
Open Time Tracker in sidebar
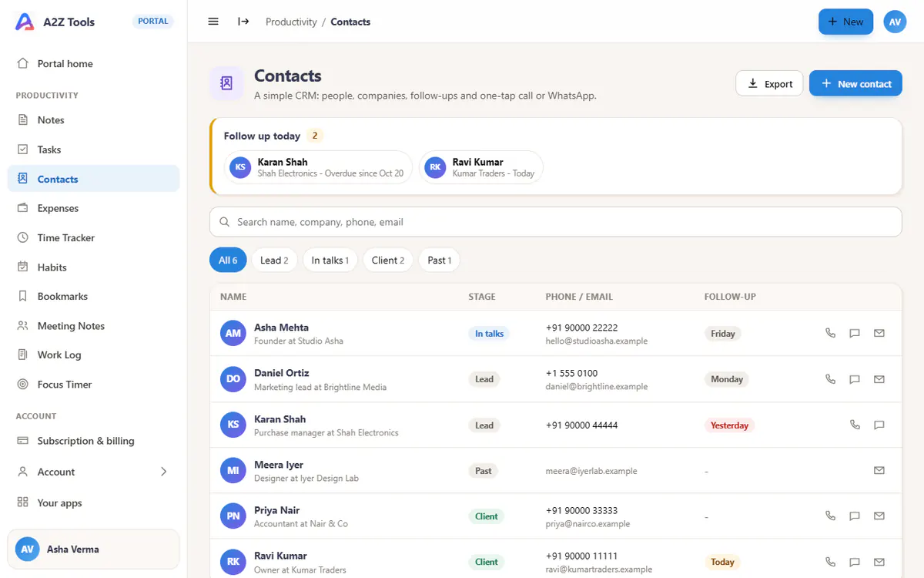[93, 237]
